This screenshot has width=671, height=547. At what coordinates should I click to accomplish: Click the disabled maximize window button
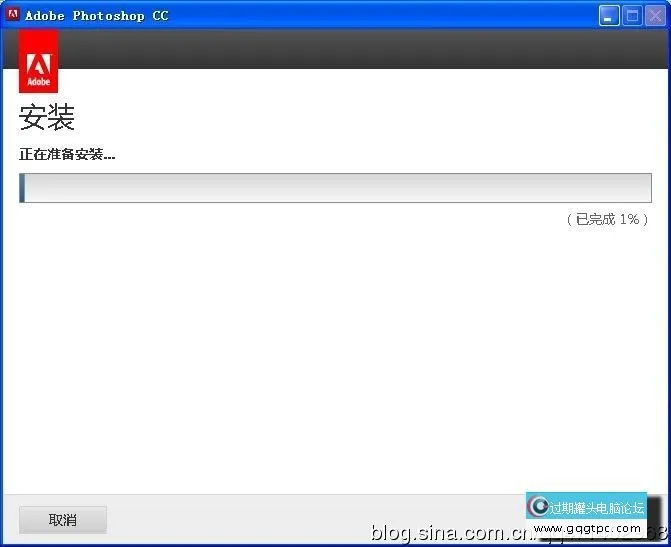click(632, 16)
